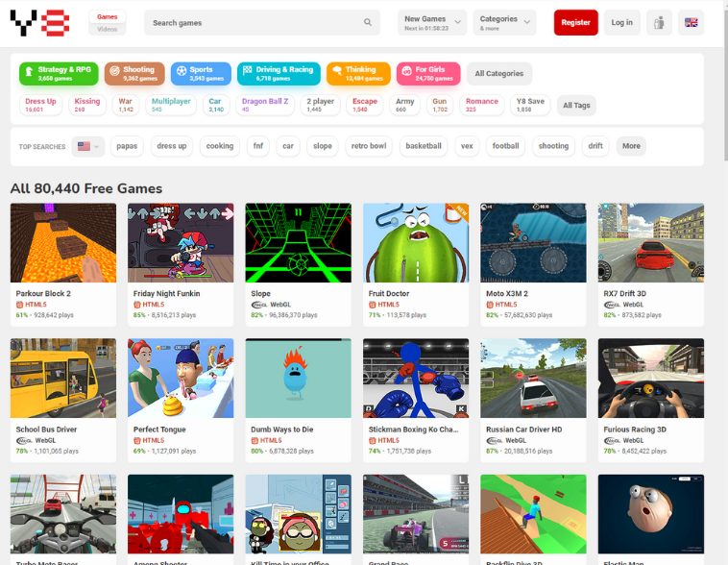The image size is (728, 565).
Task: Open Driving & Racing category
Action: (x=279, y=73)
